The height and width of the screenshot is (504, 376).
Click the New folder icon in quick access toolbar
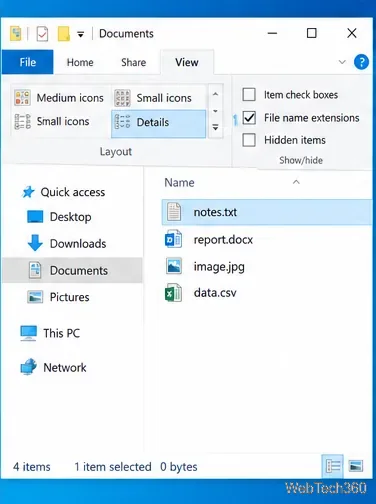pyautogui.click(x=64, y=34)
